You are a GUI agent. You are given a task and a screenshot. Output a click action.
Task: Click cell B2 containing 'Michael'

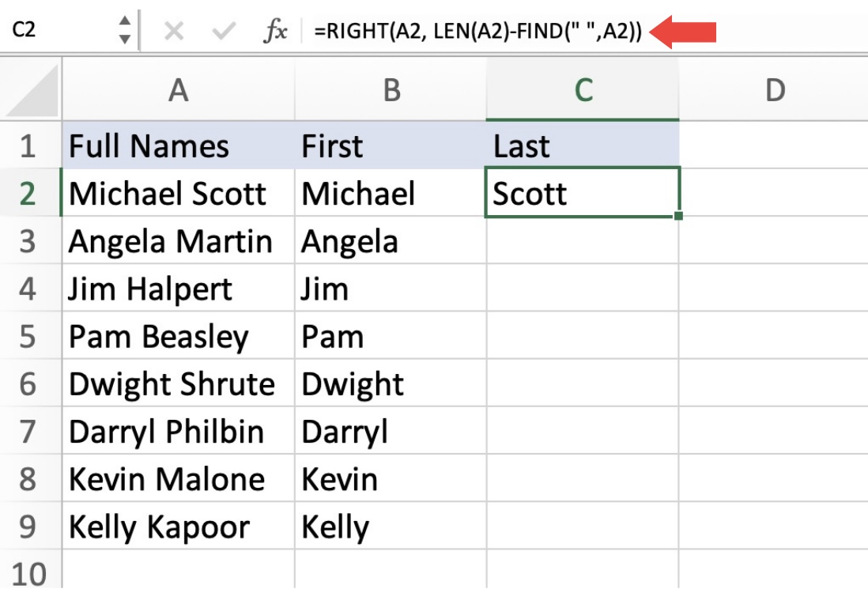click(x=391, y=193)
